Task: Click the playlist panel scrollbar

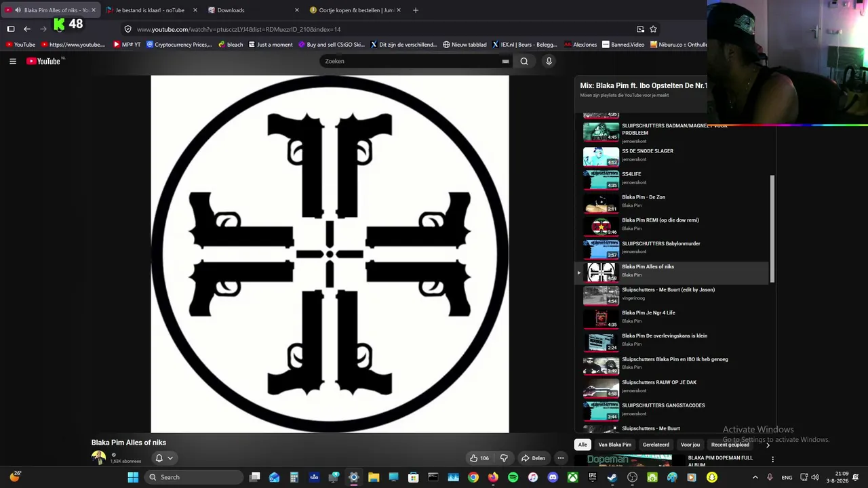Action: (x=772, y=229)
